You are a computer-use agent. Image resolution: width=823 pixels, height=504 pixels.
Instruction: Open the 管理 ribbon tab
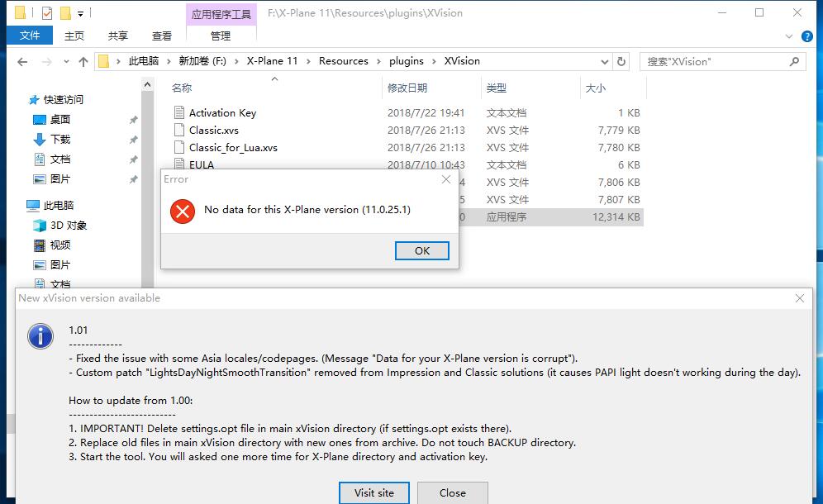[221, 36]
